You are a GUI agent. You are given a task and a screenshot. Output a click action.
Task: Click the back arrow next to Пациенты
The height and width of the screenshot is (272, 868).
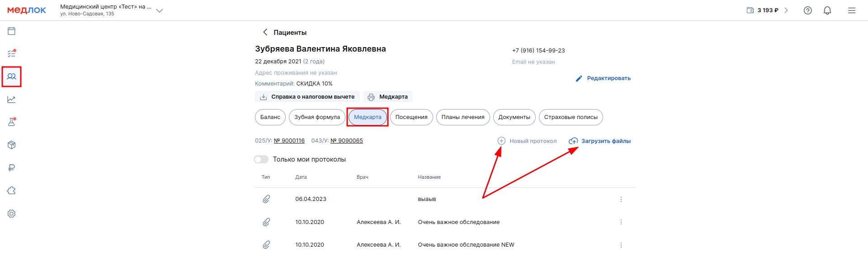[x=265, y=32]
